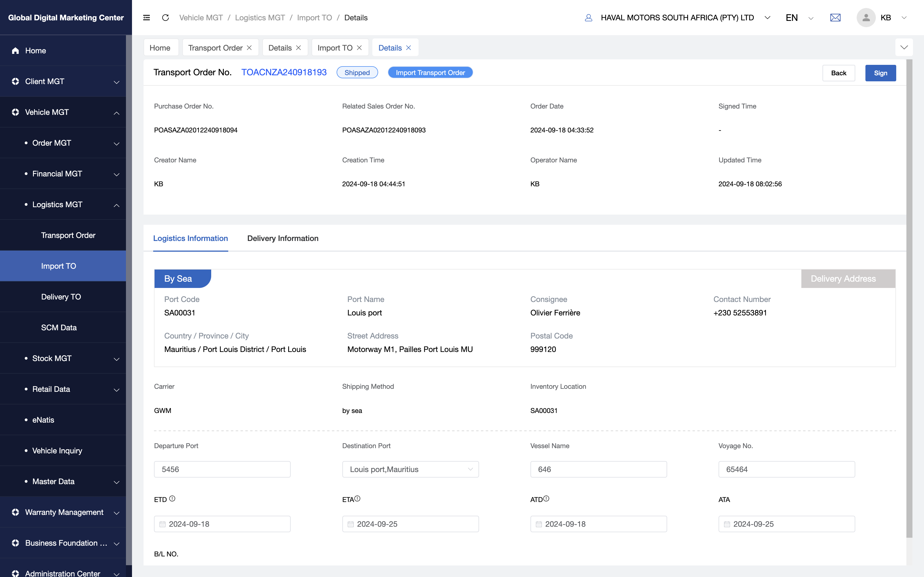Open the mail envelope notifications icon
924x577 pixels.
(835, 18)
